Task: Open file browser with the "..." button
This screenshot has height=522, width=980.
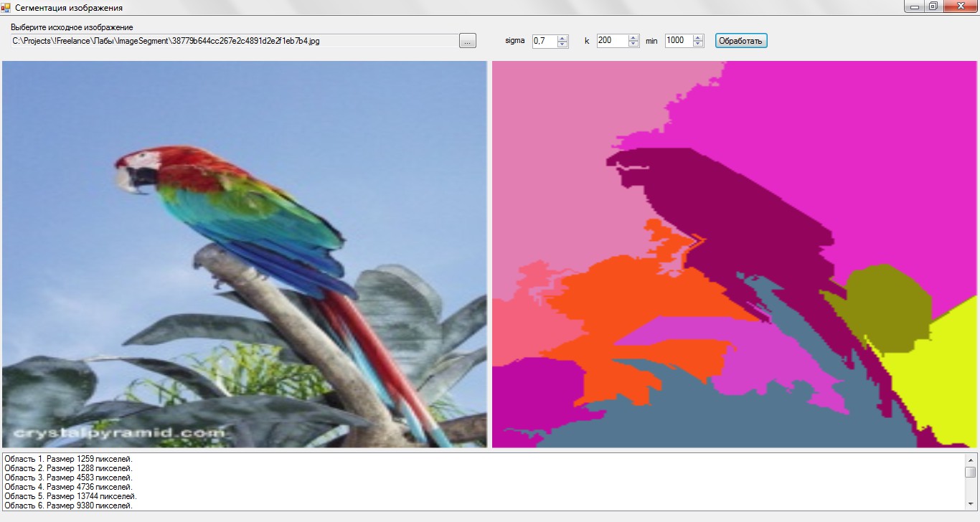Action: [467, 41]
